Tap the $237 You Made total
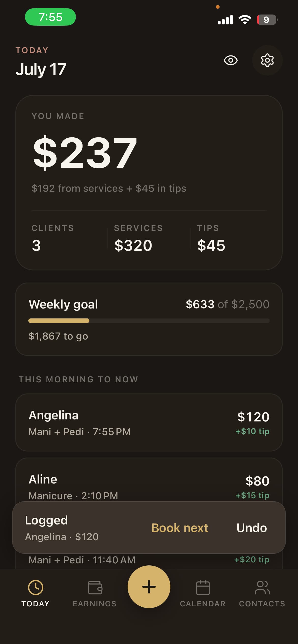298x644 pixels. tap(85, 152)
